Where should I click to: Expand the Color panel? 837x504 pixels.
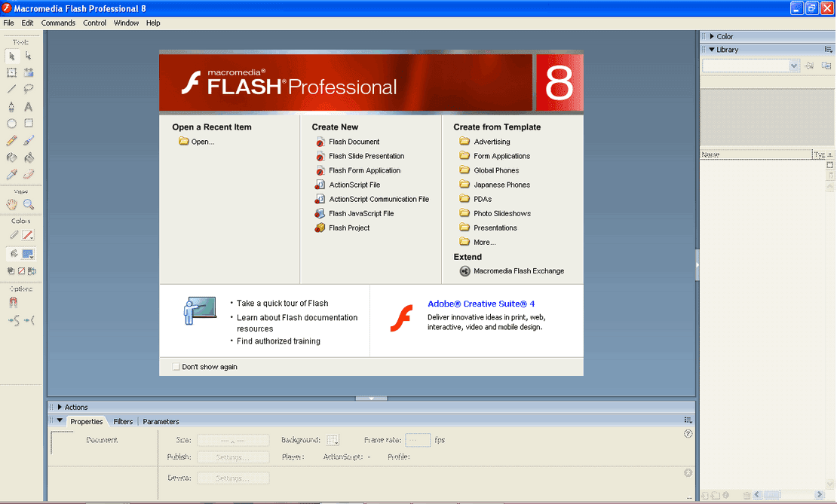click(x=712, y=36)
